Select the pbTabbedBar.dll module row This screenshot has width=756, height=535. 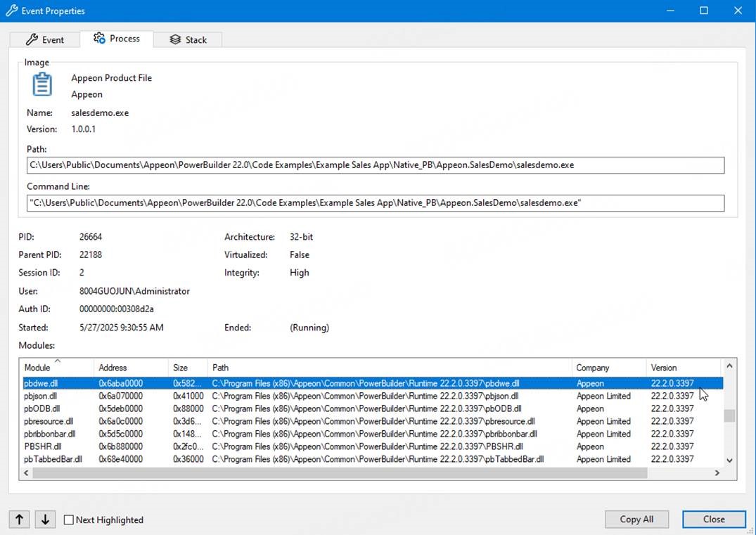[372, 459]
